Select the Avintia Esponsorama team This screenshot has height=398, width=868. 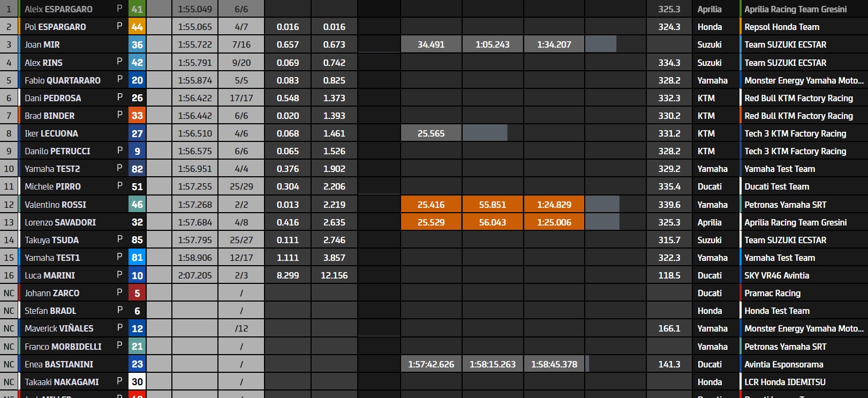[784, 364]
